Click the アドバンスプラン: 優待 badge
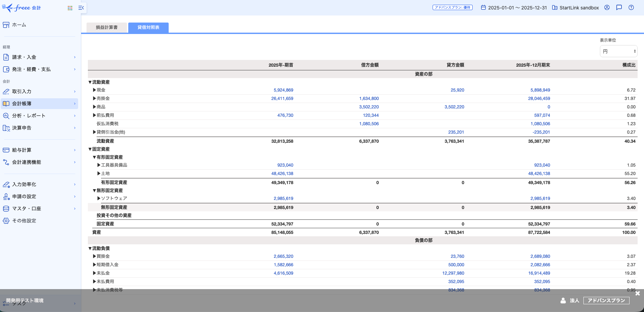 [x=452, y=7]
